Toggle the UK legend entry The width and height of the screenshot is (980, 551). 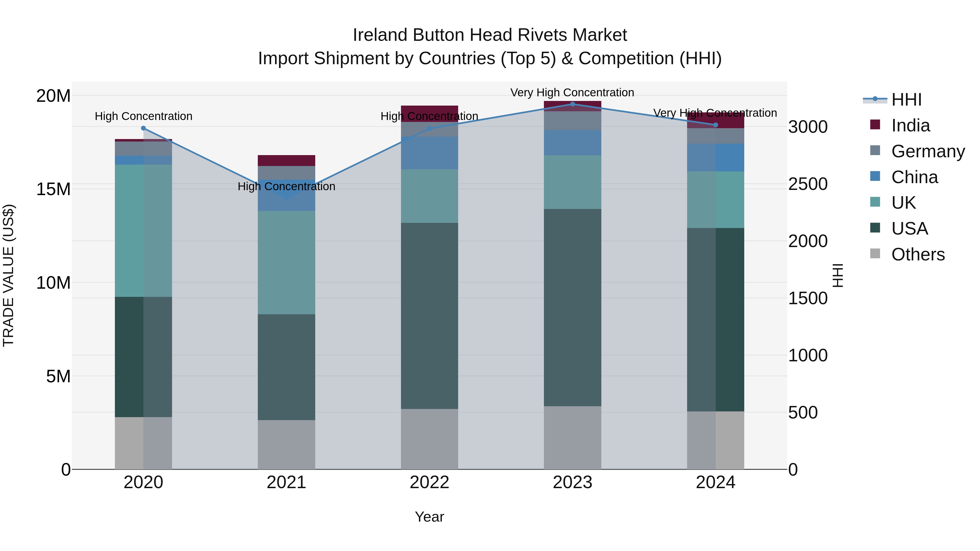[893, 203]
